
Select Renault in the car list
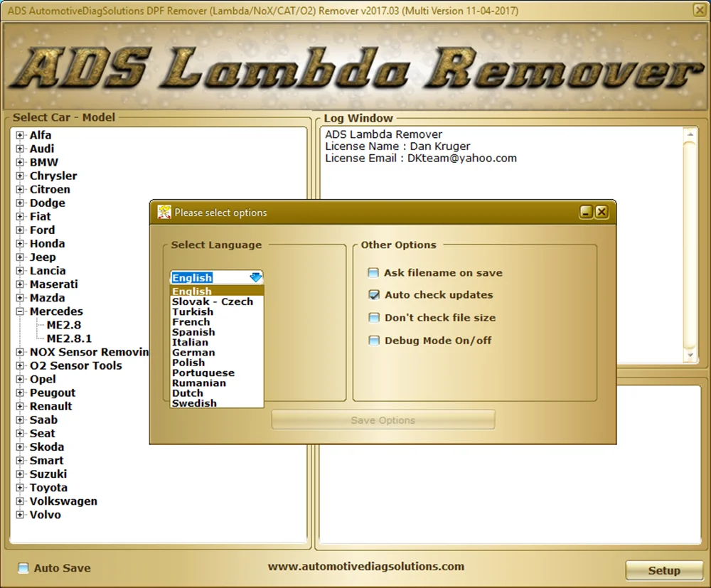point(50,406)
